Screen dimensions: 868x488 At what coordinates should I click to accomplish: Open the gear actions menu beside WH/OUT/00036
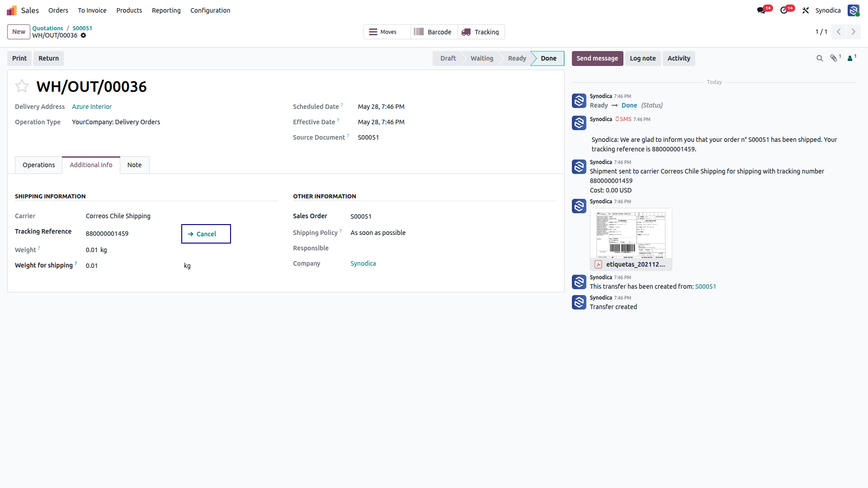tap(83, 35)
